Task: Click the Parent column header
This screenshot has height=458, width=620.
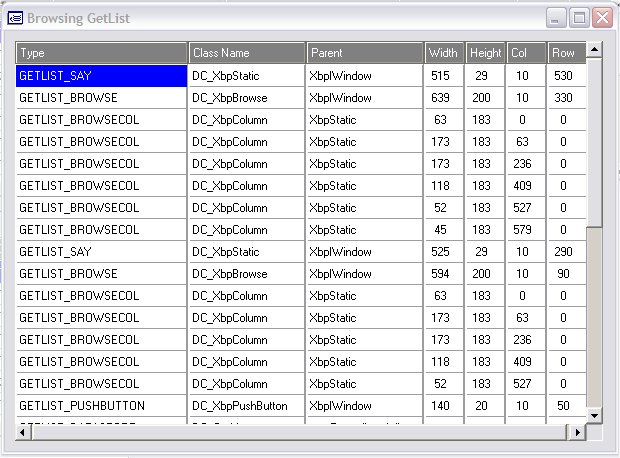Action: [x=365, y=53]
